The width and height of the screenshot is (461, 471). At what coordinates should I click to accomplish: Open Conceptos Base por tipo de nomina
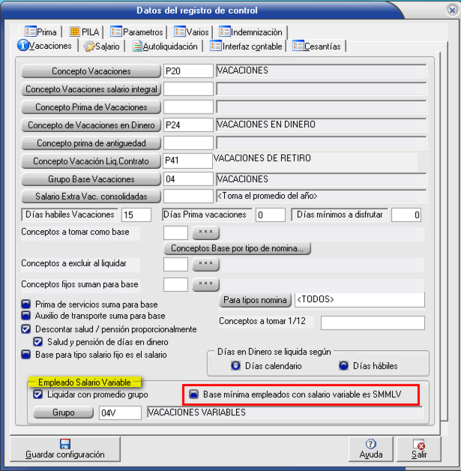tap(237, 248)
